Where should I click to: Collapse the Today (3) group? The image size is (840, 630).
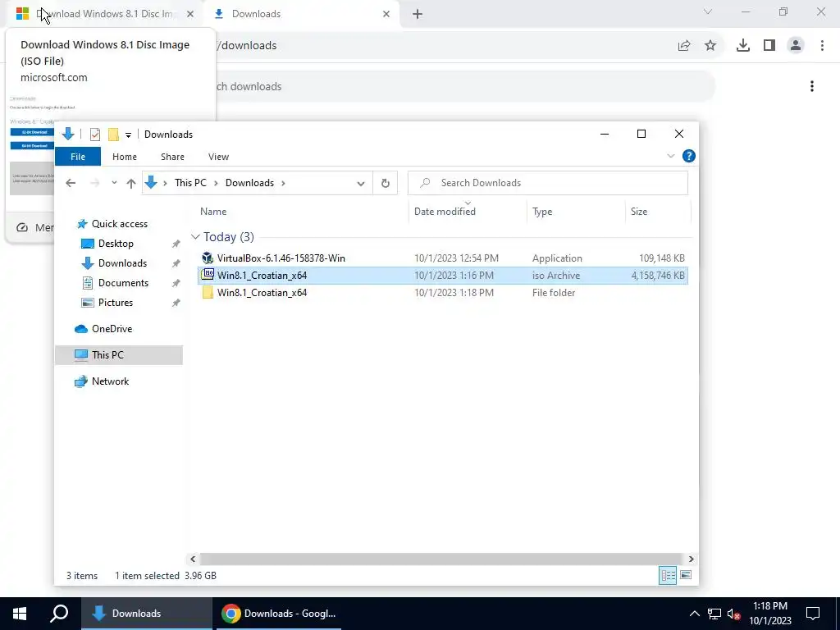click(195, 237)
